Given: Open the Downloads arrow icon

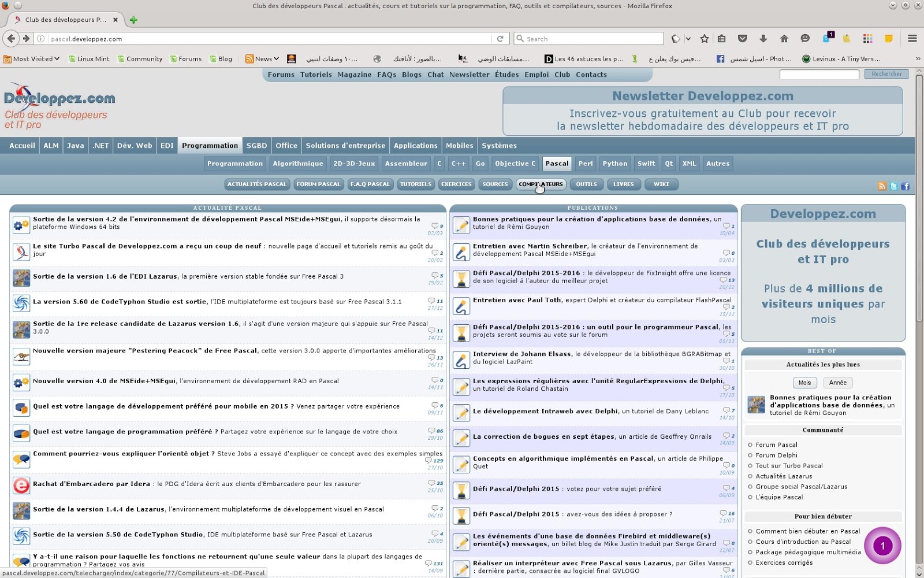Looking at the screenshot, I should point(763,39).
